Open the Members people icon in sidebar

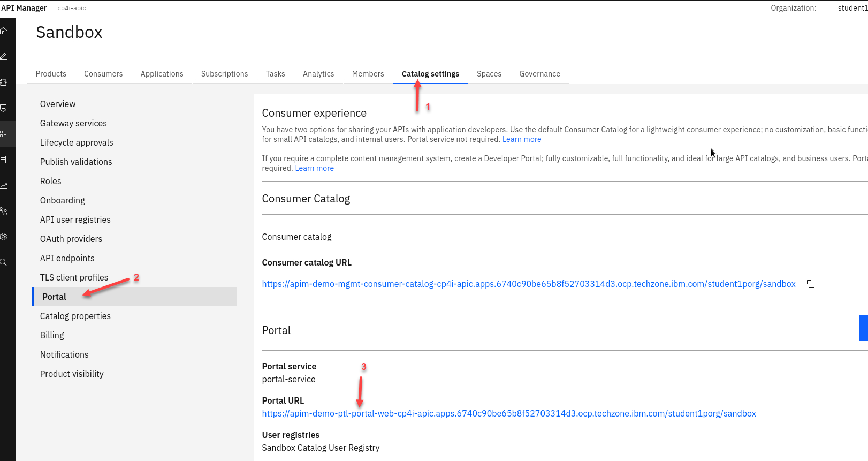(4, 211)
